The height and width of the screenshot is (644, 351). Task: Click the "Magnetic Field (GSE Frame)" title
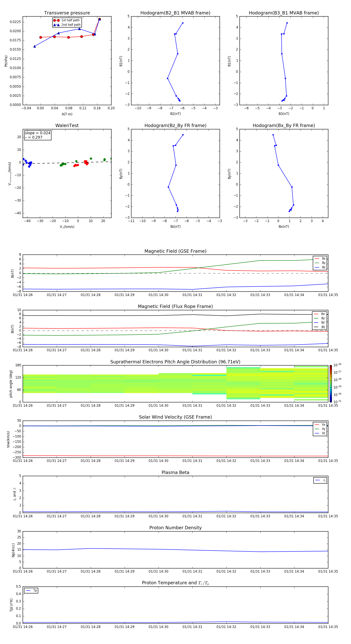point(175,251)
